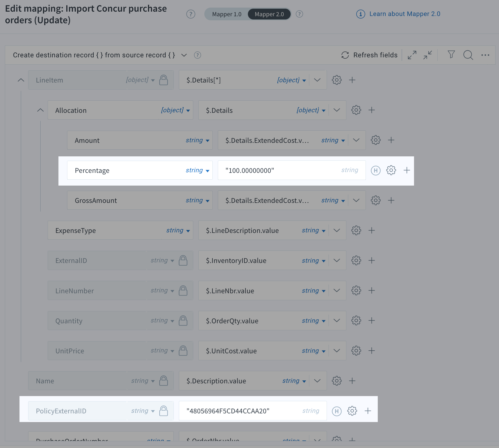Open settings gear for Name row

(337, 381)
